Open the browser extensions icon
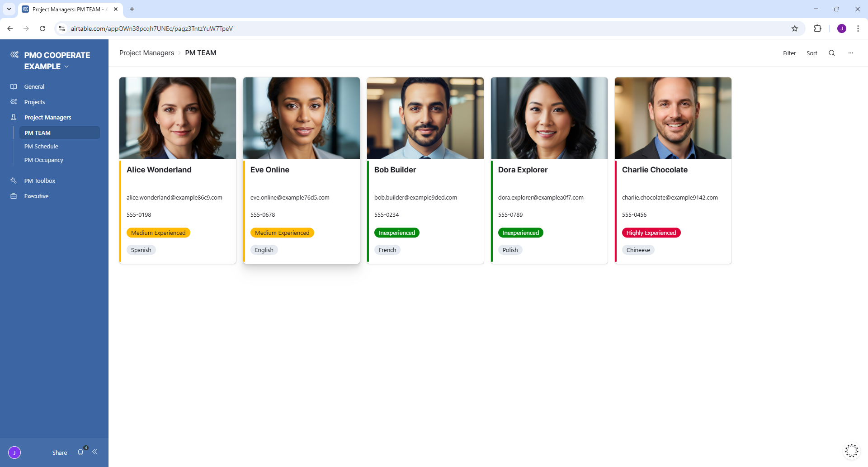 tap(817, 29)
